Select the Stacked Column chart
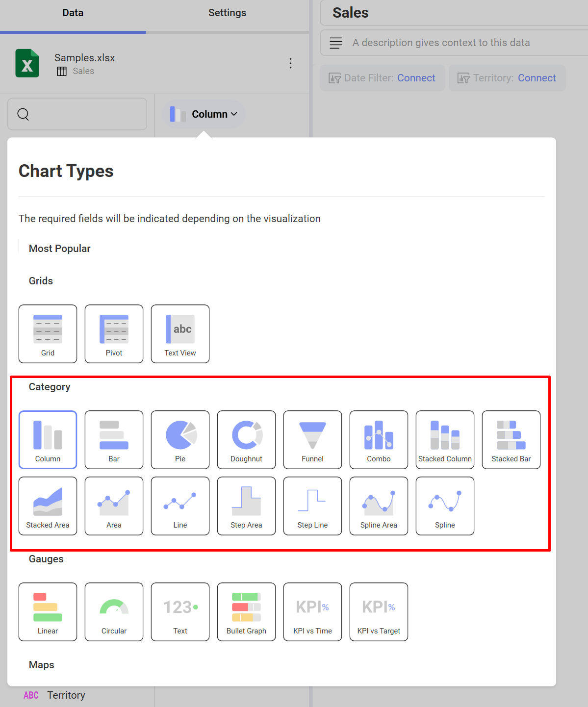This screenshot has height=707, width=588. pyautogui.click(x=445, y=440)
